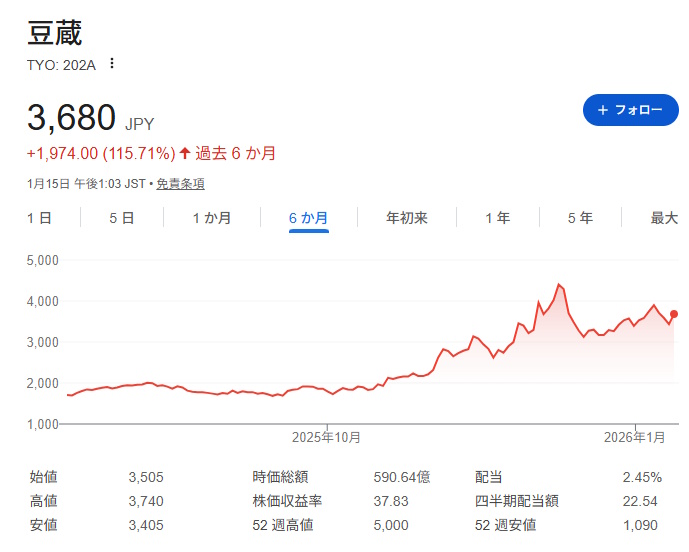Select the 6か月 time range tab
689x552 pixels.
click(x=308, y=218)
